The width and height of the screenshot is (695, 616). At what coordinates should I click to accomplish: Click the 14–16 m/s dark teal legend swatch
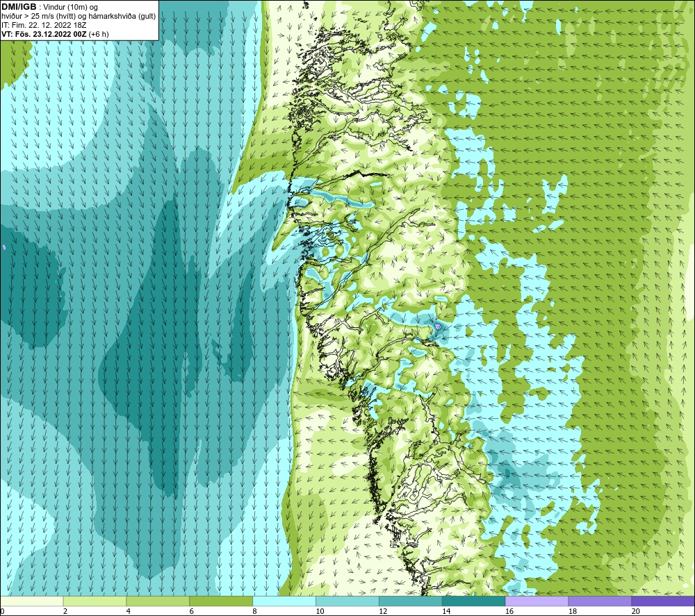click(474, 601)
